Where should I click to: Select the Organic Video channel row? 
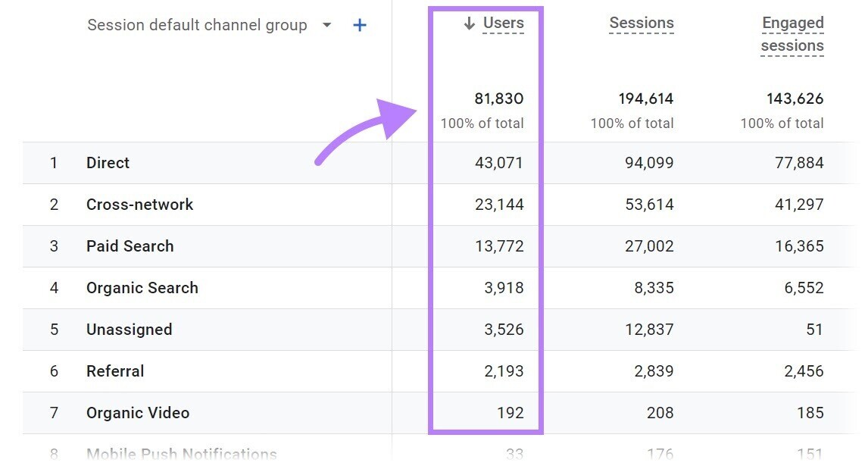point(137,412)
